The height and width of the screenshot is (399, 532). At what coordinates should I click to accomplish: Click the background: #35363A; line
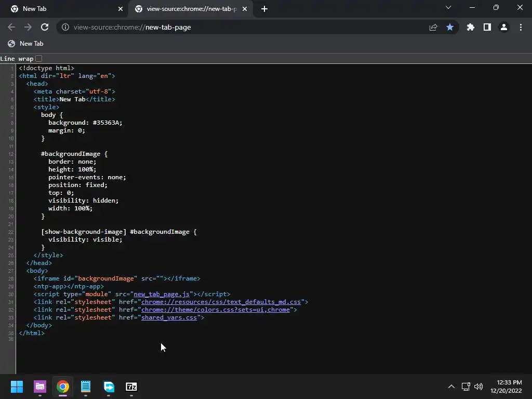85,123
